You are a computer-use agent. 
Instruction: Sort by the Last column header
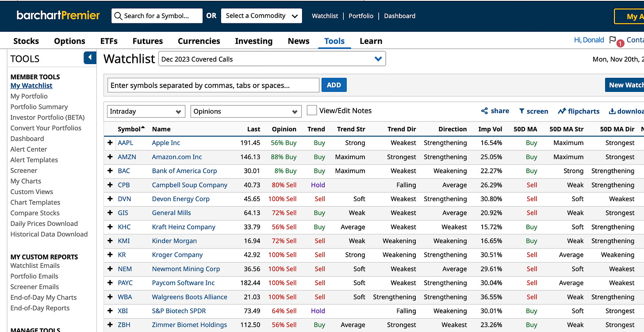click(x=254, y=129)
